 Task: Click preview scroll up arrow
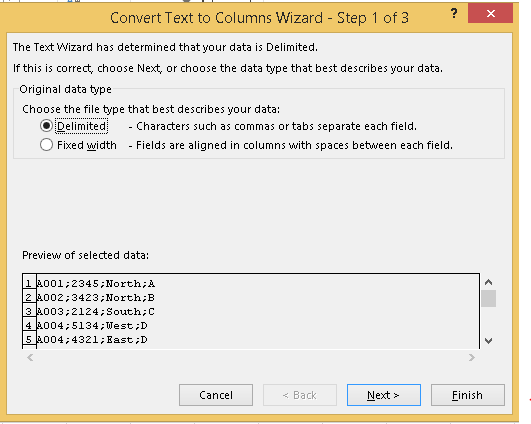[x=488, y=282]
